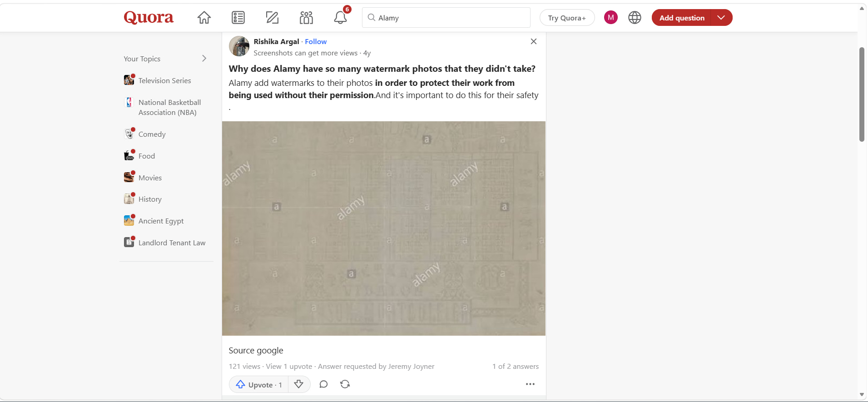Click the scrollbar down arrow

click(x=862, y=395)
